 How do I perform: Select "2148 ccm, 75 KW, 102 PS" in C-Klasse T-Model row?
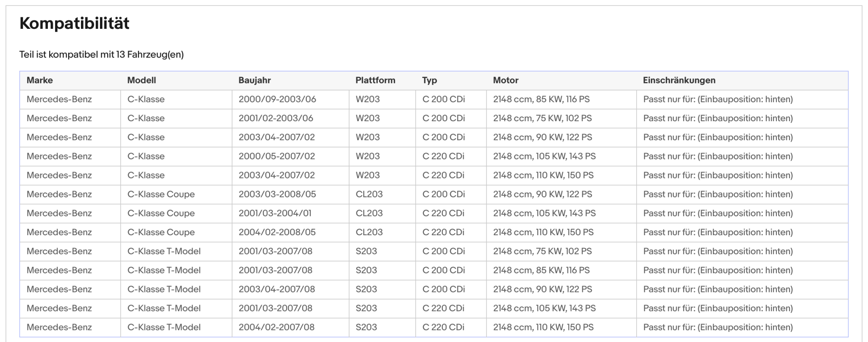[542, 251]
